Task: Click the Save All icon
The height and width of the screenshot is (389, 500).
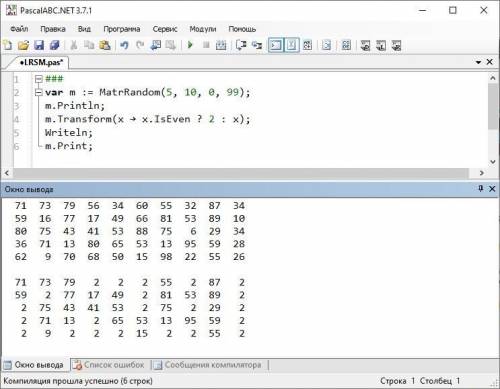Action: tap(54, 45)
